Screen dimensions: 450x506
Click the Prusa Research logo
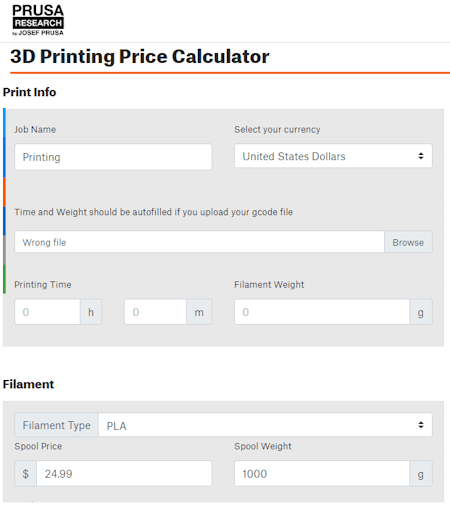click(38, 20)
